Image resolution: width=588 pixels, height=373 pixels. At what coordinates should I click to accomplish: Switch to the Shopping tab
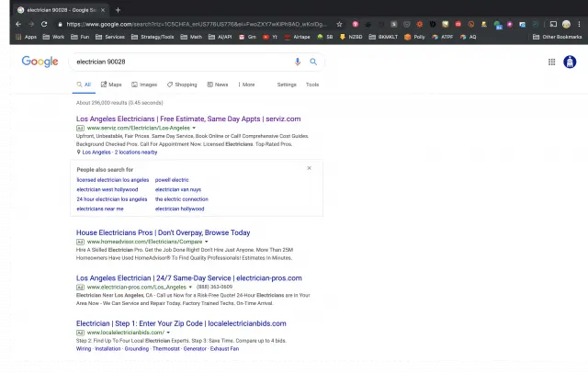click(x=182, y=85)
